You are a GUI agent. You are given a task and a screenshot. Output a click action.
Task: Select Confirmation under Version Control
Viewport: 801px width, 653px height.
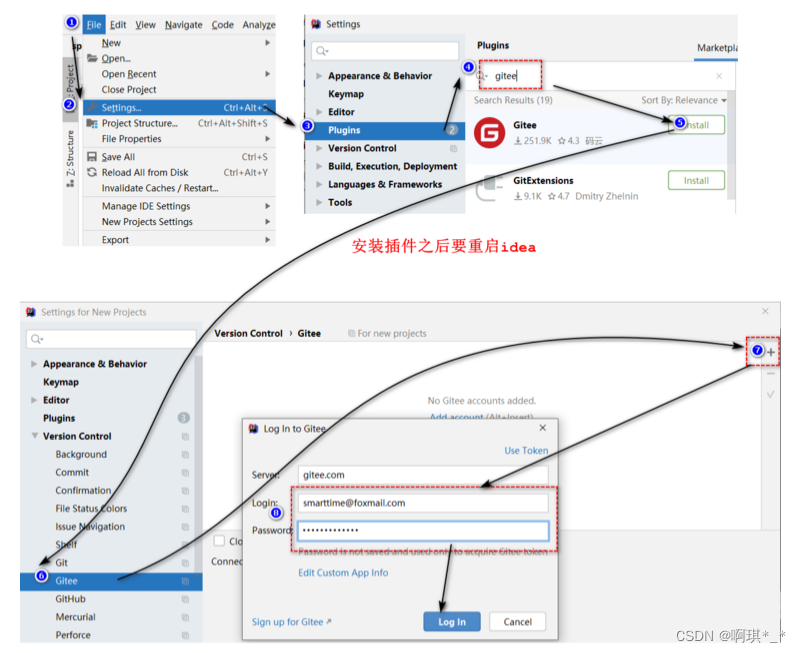pos(83,491)
